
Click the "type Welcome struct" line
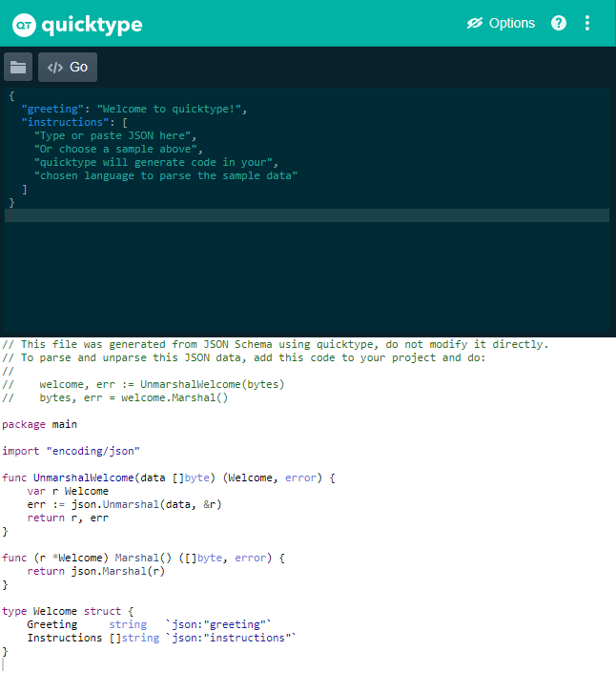tap(68, 611)
